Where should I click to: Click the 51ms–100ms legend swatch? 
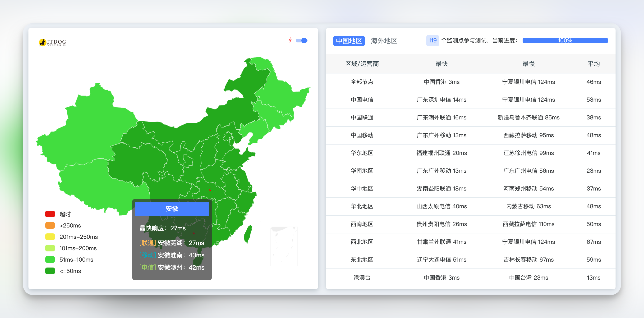click(50, 259)
